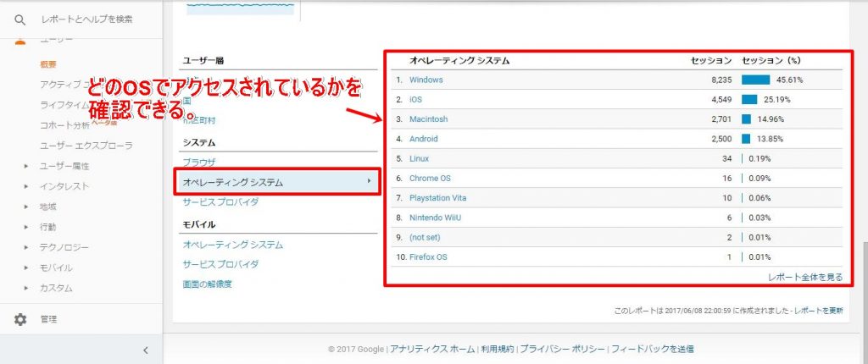Image resolution: width=868 pixels, height=364 pixels.
Task: Open コホート分析 report
Action: coord(64,125)
